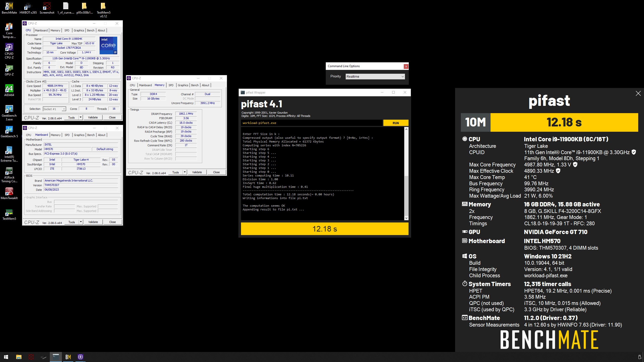
Task: Click Validate in the top CPU-Z window
Action: (x=93, y=117)
